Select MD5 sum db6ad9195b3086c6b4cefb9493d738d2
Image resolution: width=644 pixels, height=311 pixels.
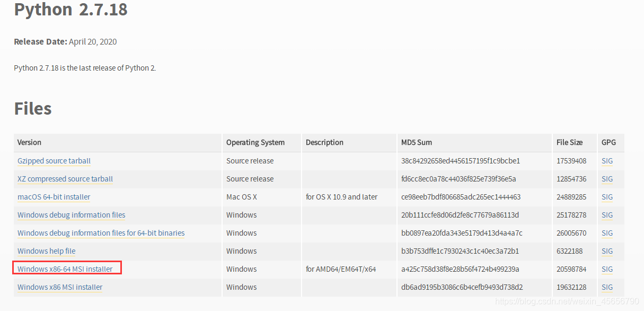click(462, 287)
